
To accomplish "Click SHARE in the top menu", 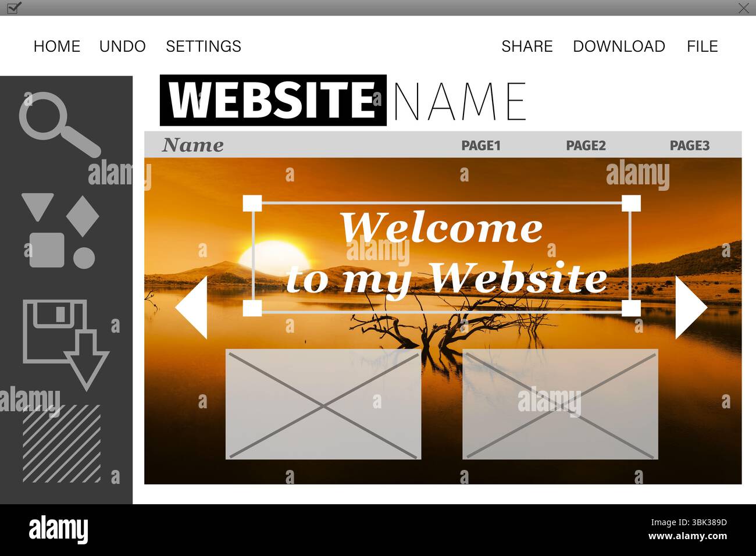I will [x=527, y=46].
